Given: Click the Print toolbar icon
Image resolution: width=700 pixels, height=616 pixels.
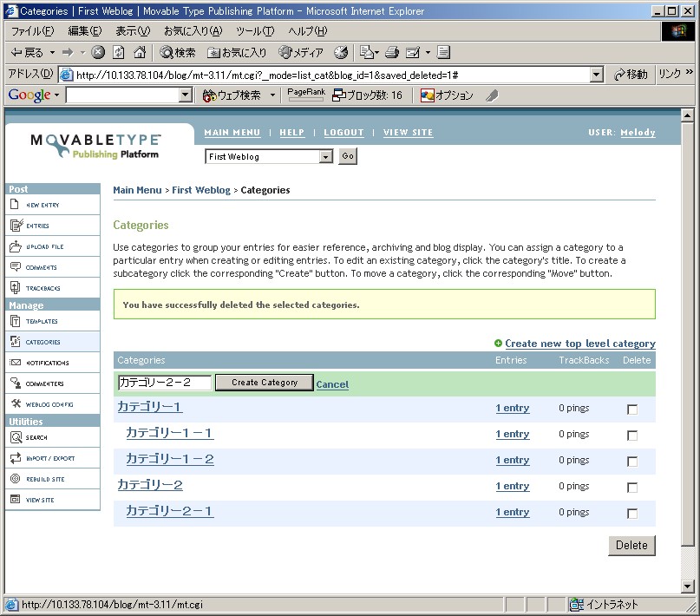Looking at the screenshot, I should pos(391,52).
